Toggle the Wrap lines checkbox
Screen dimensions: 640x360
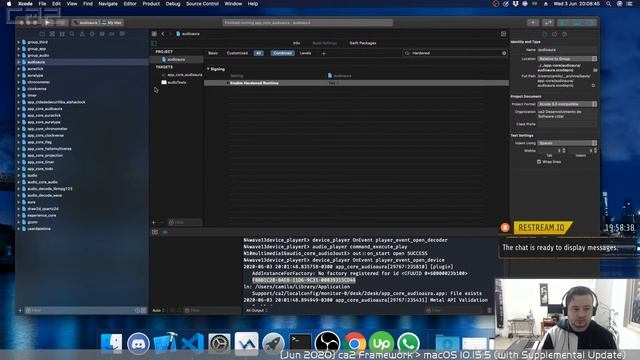pos(539,162)
